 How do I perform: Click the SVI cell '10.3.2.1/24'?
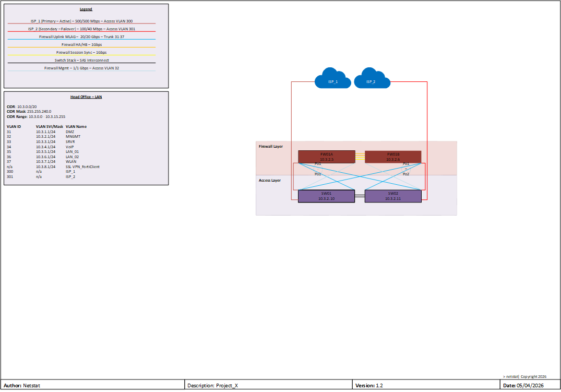coord(45,137)
